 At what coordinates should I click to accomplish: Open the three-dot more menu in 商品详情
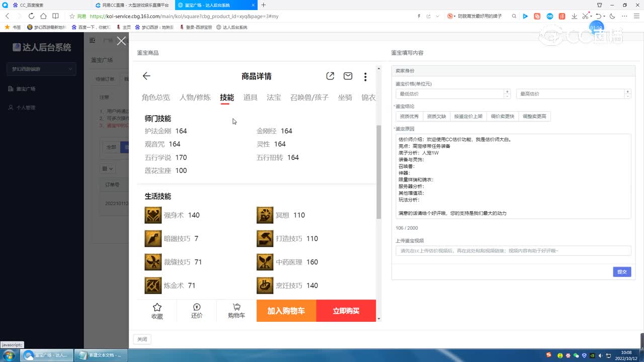click(x=365, y=76)
